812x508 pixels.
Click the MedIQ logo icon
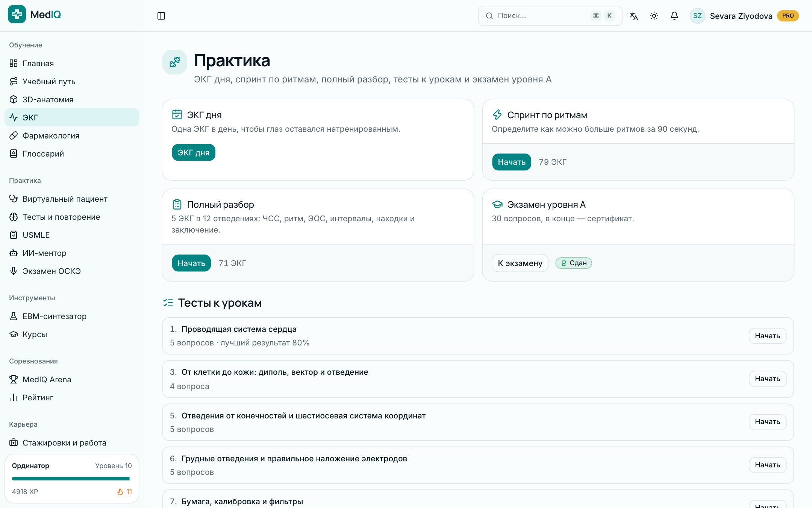coord(17,14)
